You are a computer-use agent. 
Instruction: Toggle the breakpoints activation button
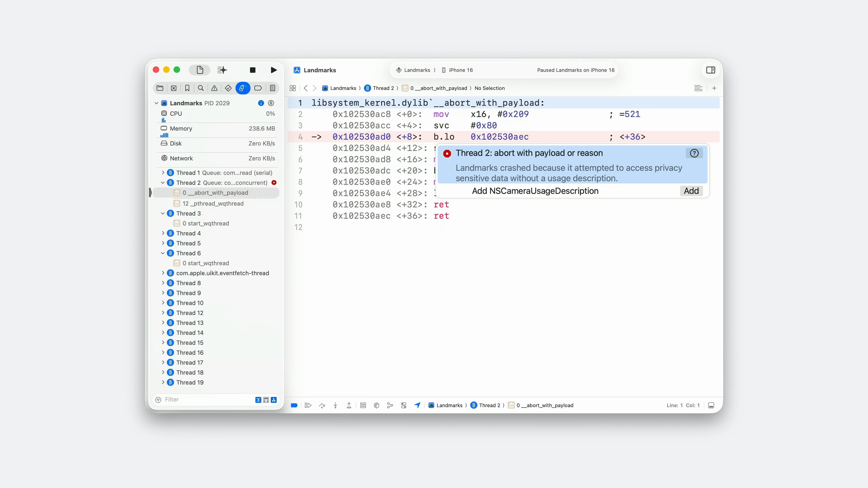[294, 406]
